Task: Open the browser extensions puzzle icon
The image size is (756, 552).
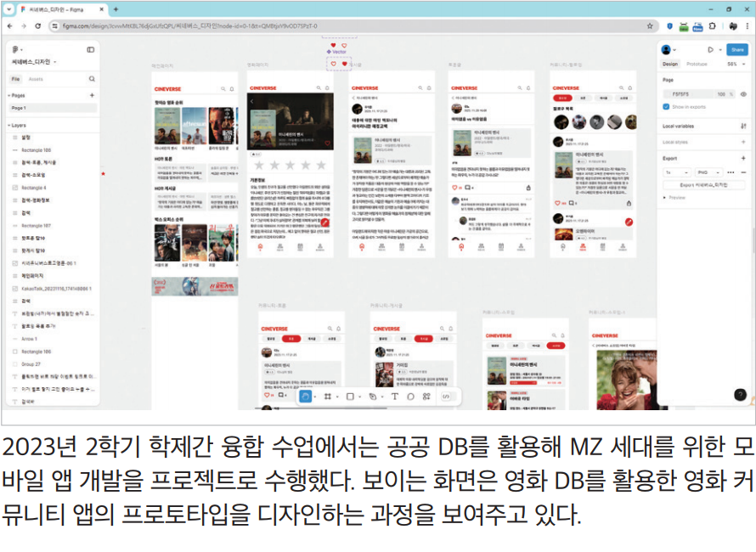Action: click(x=712, y=26)
